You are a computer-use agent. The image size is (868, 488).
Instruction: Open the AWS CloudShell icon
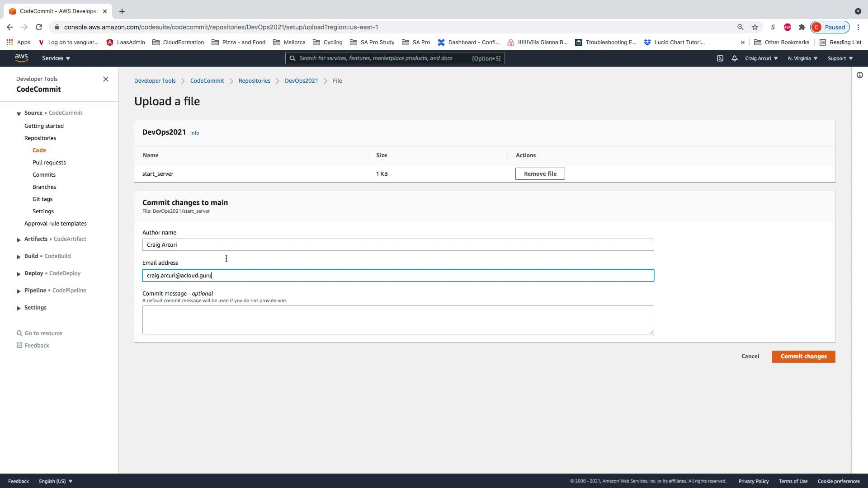pyautogui.click(x=720, y=58)
